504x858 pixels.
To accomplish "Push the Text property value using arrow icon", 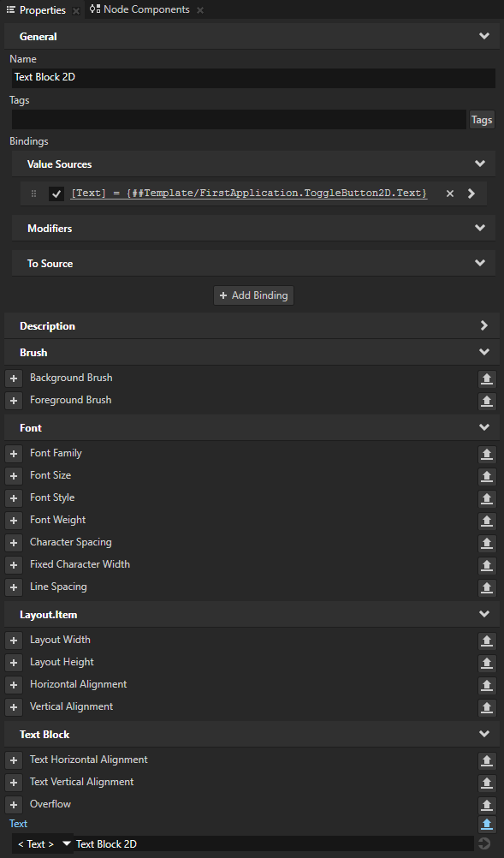I will point(486,824).
